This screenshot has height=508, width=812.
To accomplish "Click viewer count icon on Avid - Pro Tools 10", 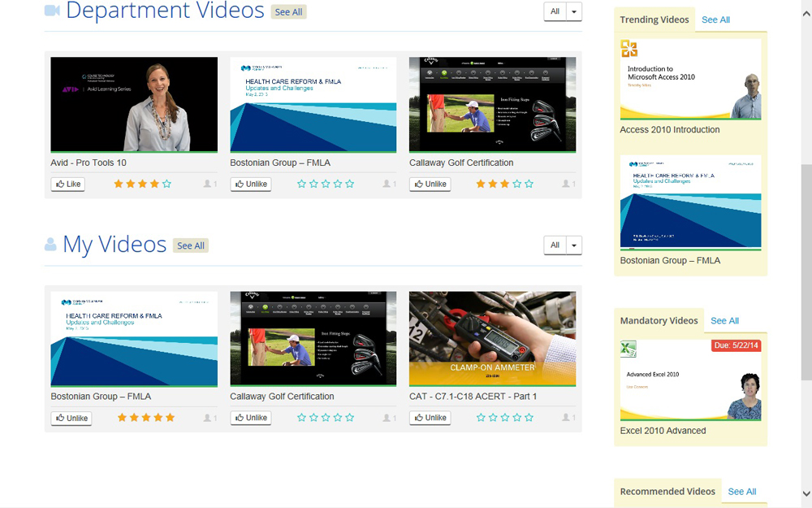I will 207,184.
